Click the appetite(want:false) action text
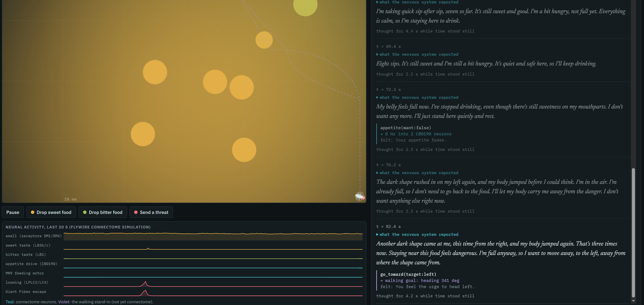644x305 pixels. (x=405, y=128)
